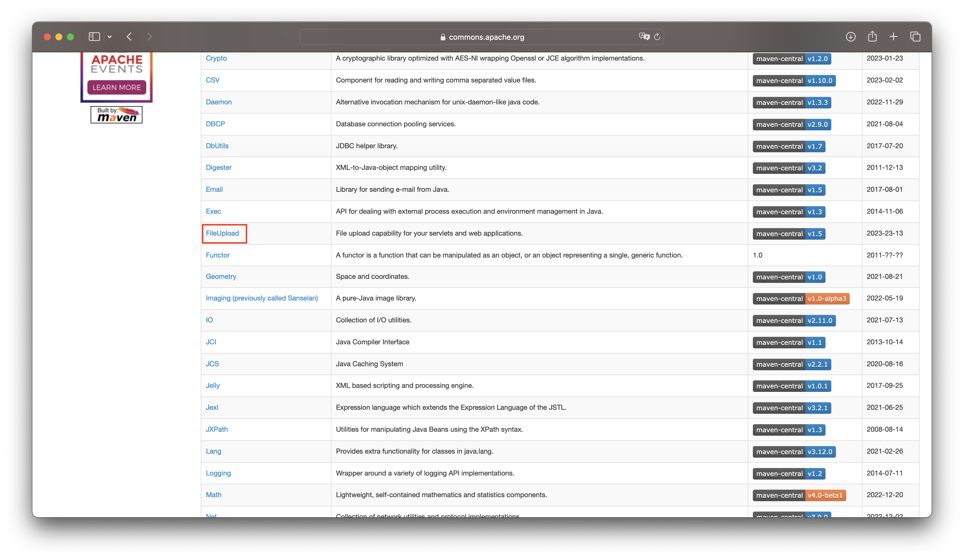The width and height of the screenshot is (964, 560).
Task: Click the translate page icon
Action: pos(644,37)
